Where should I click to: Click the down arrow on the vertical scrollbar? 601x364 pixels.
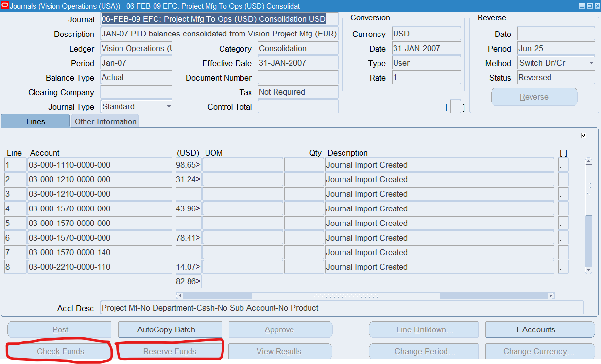coord(588,270)
